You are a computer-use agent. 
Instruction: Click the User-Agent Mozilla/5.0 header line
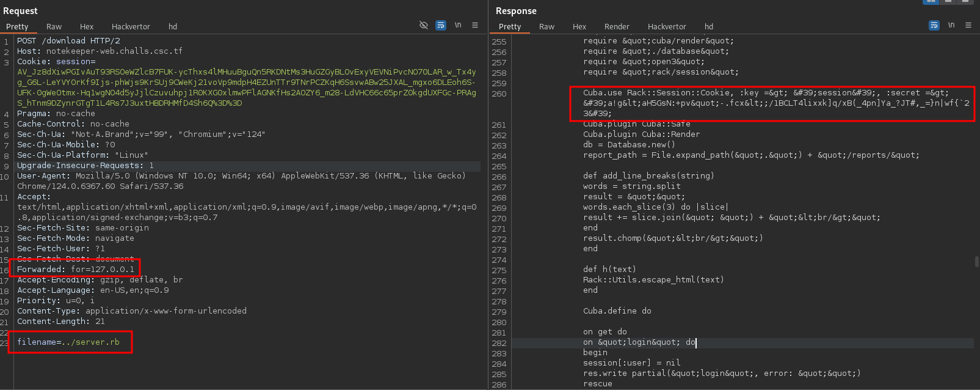241,181
